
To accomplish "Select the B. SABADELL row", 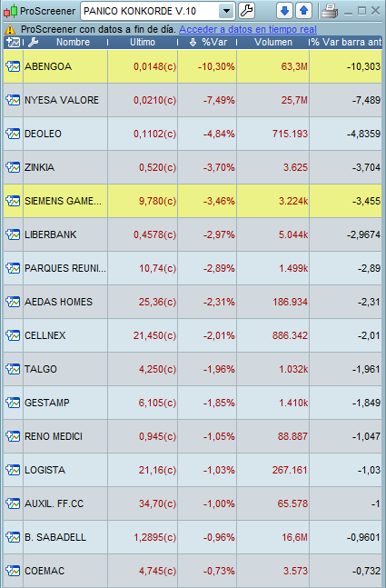I will [x=193, y=537].
